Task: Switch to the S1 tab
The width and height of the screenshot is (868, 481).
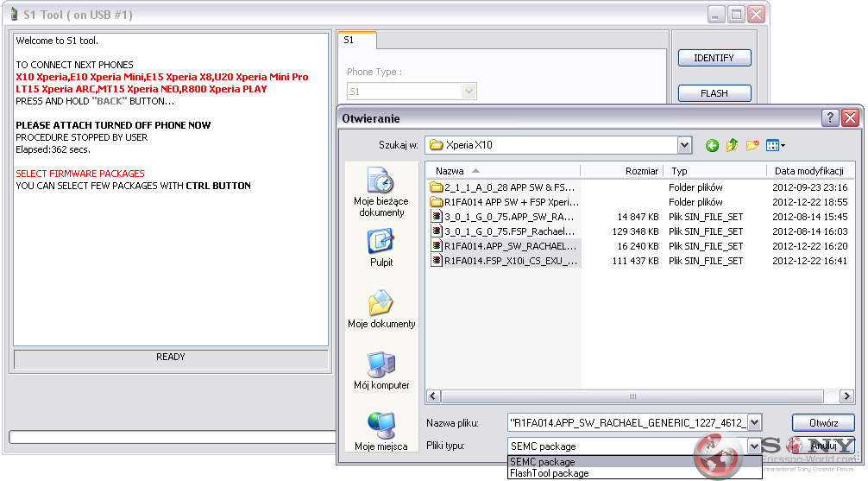Action: coord(356,40)
